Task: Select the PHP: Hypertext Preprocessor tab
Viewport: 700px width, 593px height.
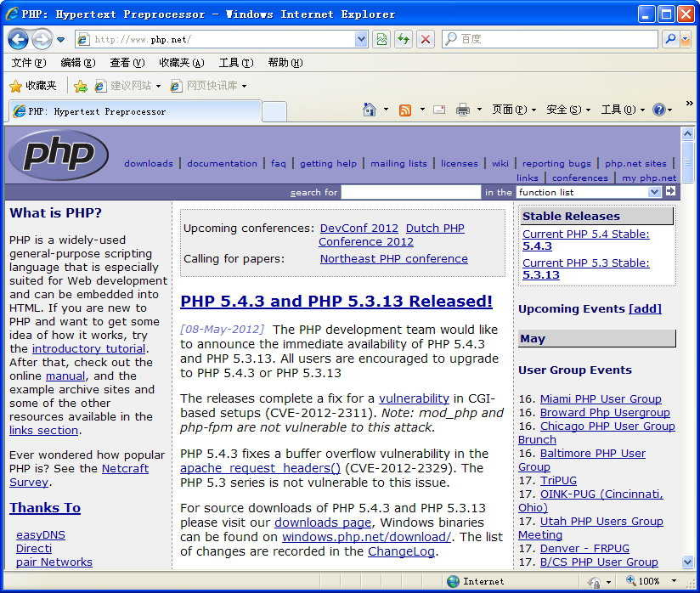Action: click(135, 111)
